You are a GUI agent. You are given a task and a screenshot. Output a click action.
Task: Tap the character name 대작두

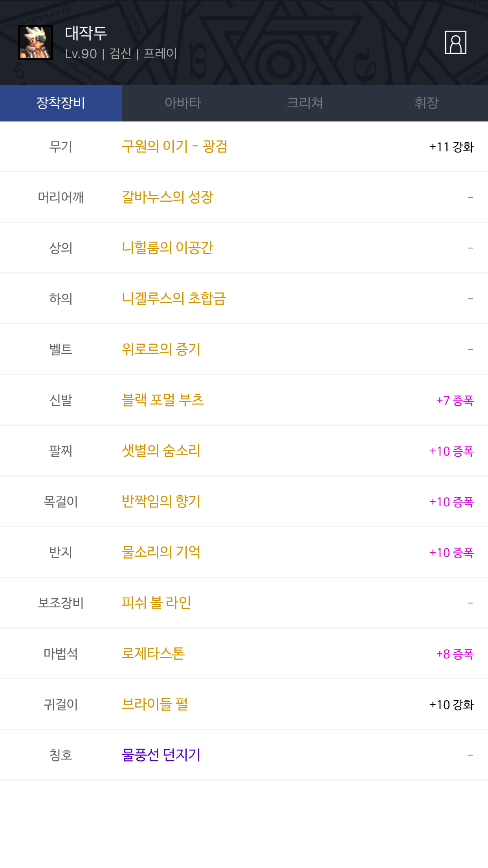point(86,33)
